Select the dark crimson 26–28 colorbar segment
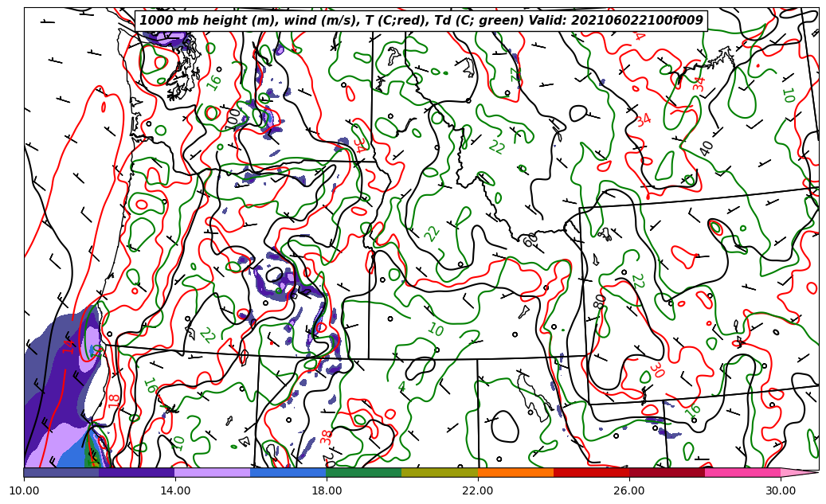 [x=667, y=472]
